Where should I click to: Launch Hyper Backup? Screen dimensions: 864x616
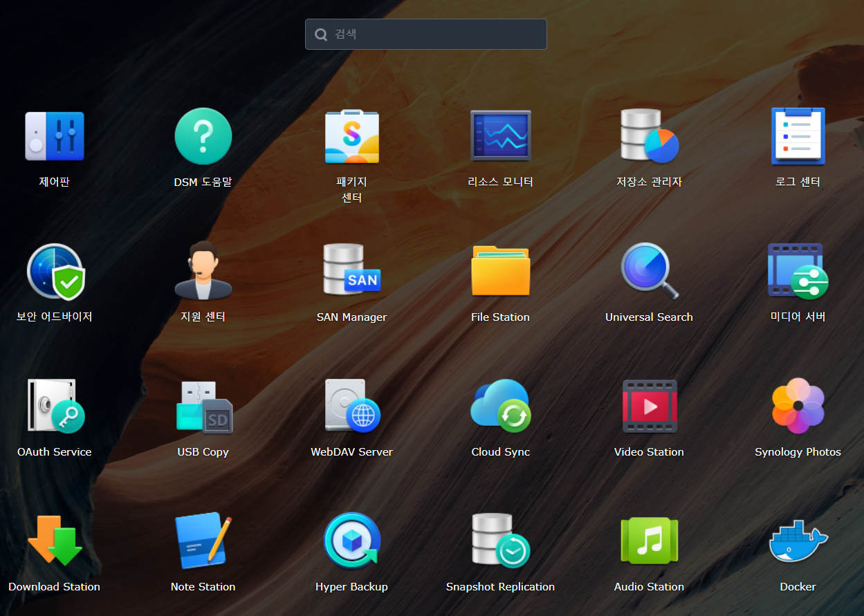352,540
